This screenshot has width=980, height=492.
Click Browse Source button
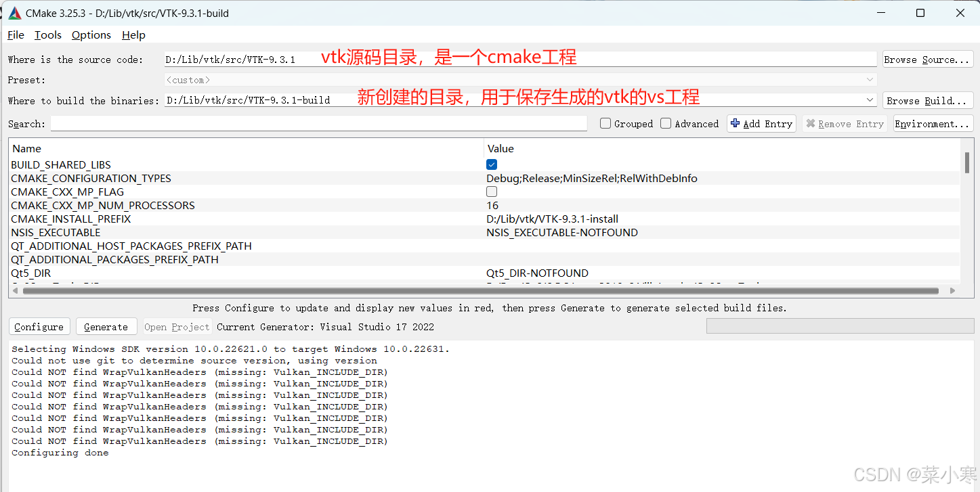[x=927, y=59]
